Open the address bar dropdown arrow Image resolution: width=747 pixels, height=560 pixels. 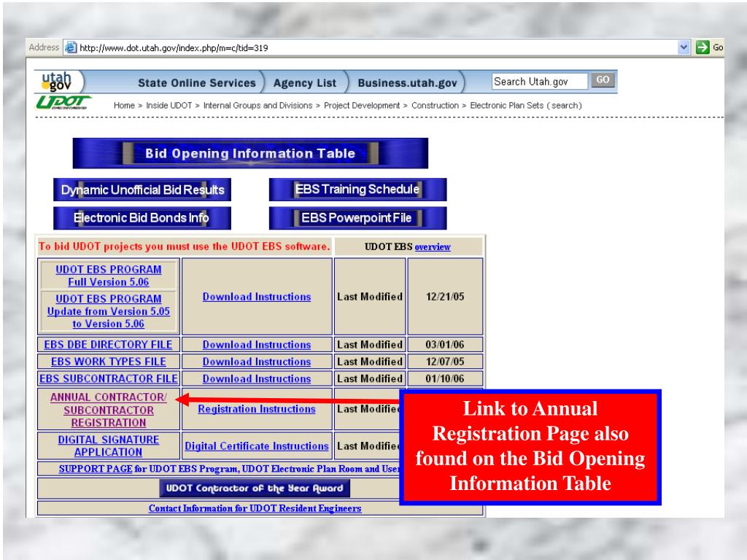click(x=684, y=47)
